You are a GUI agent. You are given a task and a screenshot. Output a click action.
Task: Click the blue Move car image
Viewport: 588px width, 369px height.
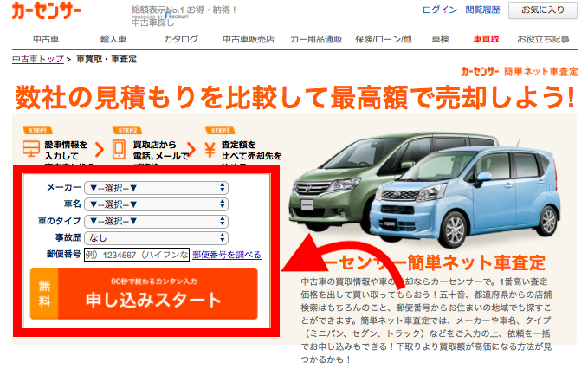(x=465, y=197)
